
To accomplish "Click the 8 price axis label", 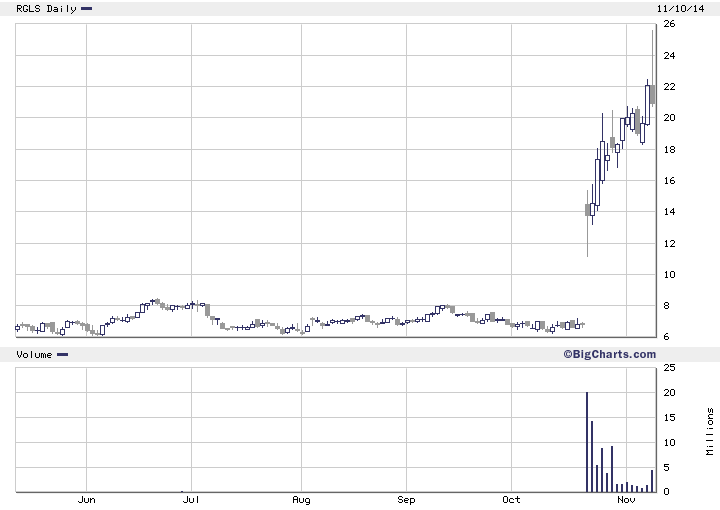I will (667, 306).
